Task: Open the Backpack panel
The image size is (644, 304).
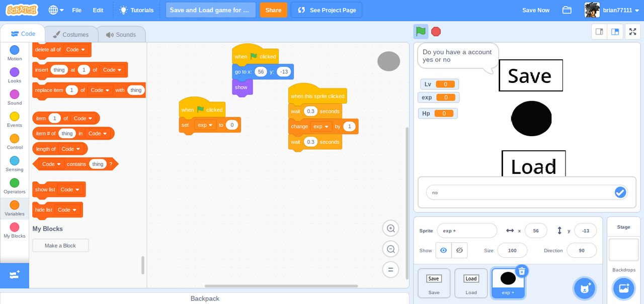Action: pos(205,298)
